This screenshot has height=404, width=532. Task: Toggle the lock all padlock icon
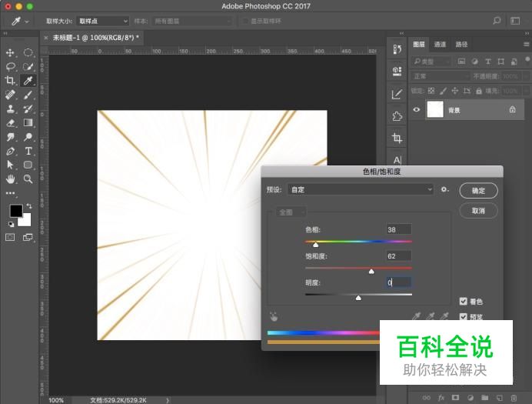478,91
